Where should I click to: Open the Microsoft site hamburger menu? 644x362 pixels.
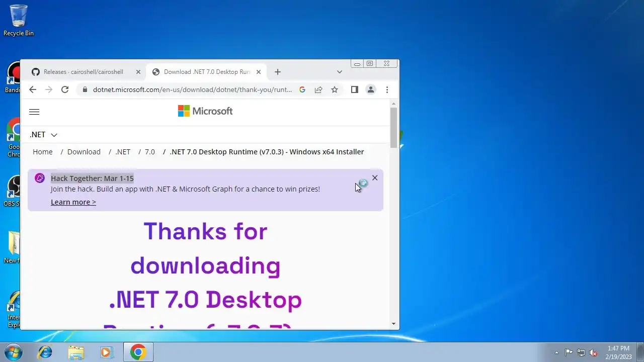coord(34,112)
